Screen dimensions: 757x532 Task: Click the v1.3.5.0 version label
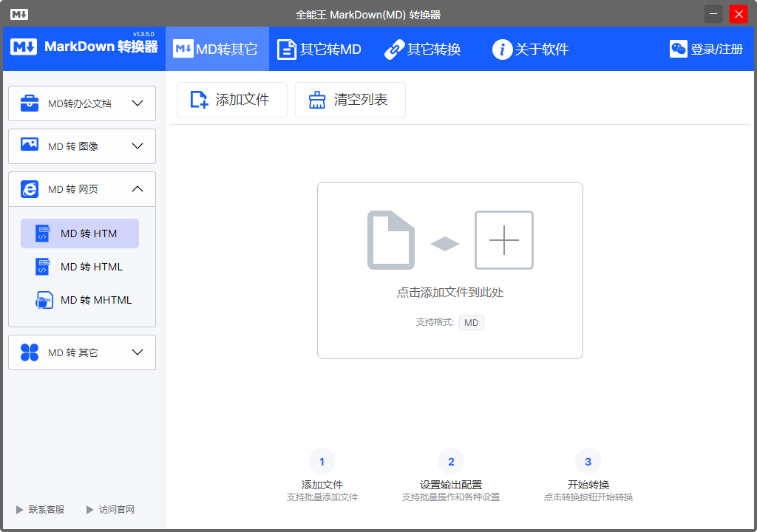click(143, 34)
